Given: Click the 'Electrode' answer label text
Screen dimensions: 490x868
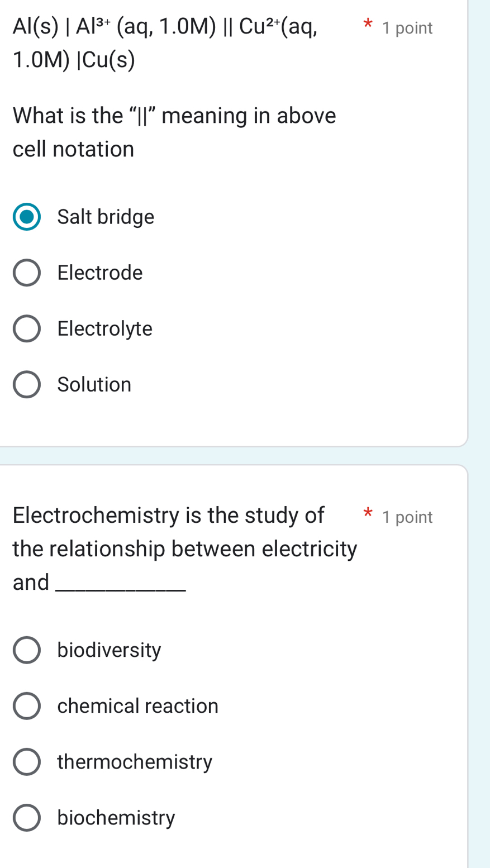Looking at the screenshot, I should tap(100, 273).
